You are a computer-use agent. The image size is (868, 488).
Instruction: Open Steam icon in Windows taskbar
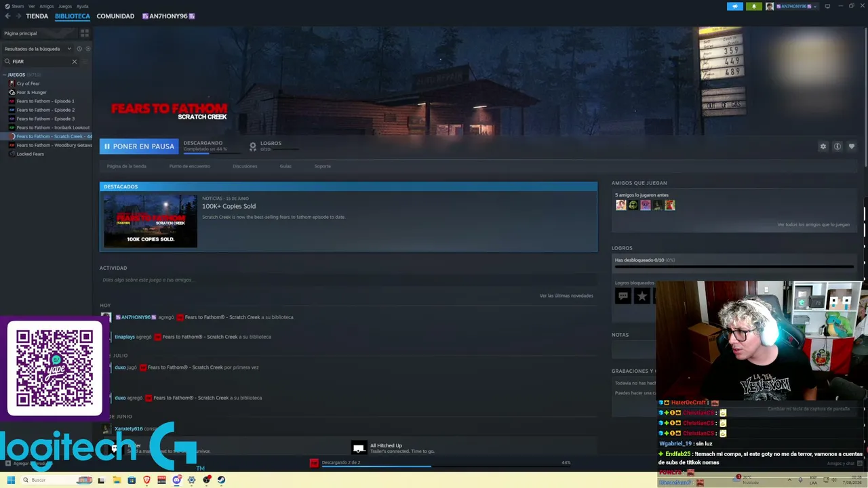pyautogui.click(x=221, y=480)
